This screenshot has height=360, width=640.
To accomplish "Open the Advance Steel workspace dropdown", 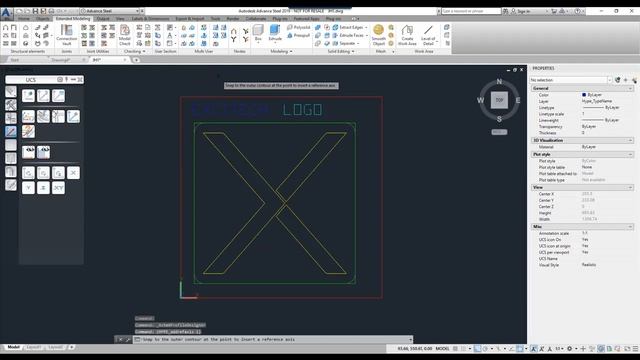I will coord(110,11).
